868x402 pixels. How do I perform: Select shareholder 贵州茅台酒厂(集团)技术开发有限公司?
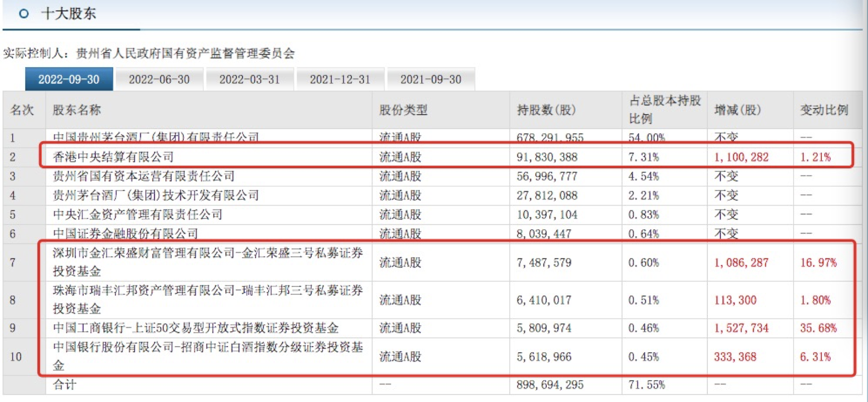(156, 195)
